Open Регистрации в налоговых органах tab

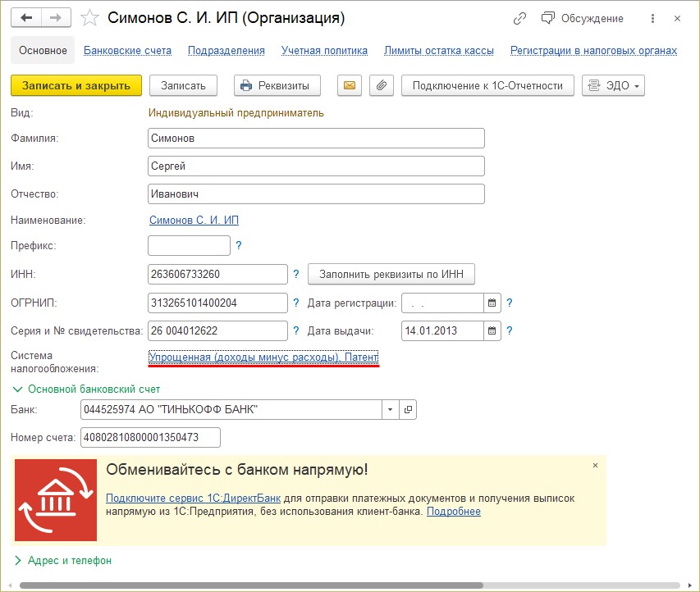click(594, 50)
